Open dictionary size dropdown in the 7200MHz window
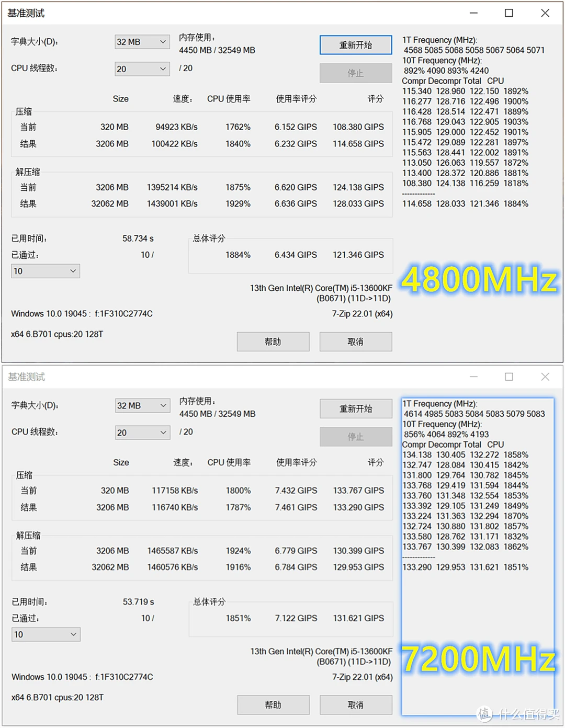This screenshot has width=565, height=728. (x=142, y=406)
